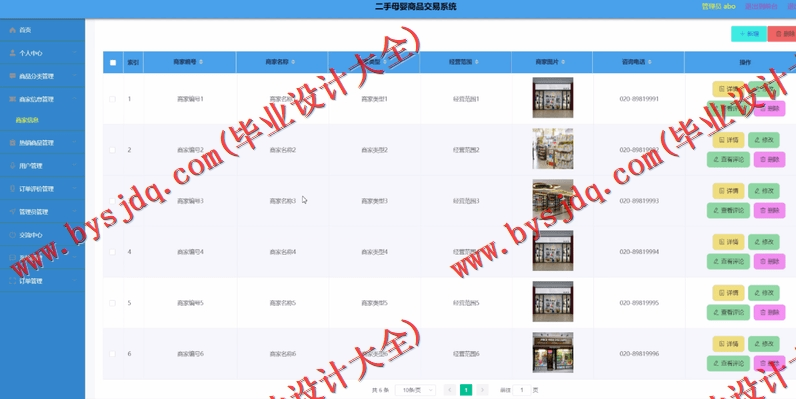Viewport: 796px width, 399px height.
Task: Click pink 删除 button for row 2
Action: 770,159
